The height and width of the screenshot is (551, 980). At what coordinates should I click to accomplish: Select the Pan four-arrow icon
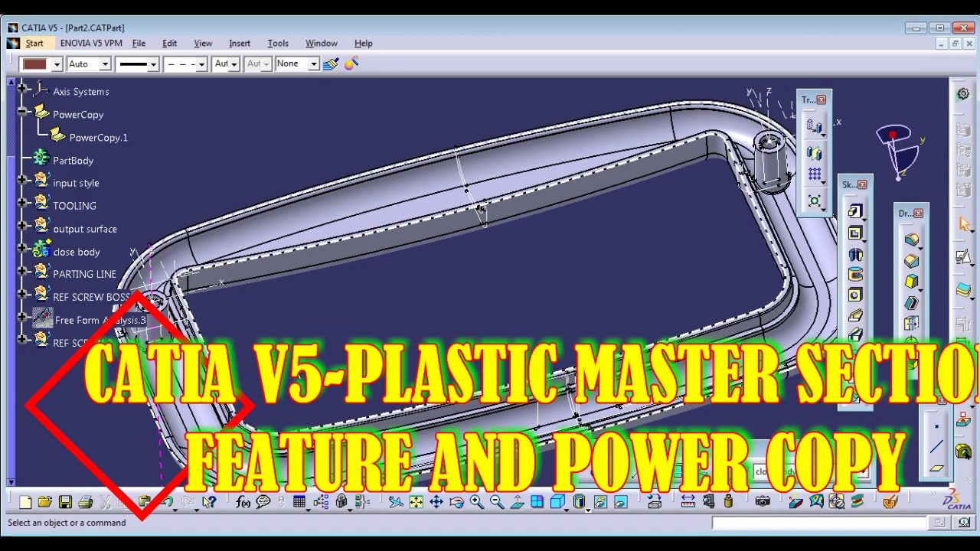coord(436,502)
